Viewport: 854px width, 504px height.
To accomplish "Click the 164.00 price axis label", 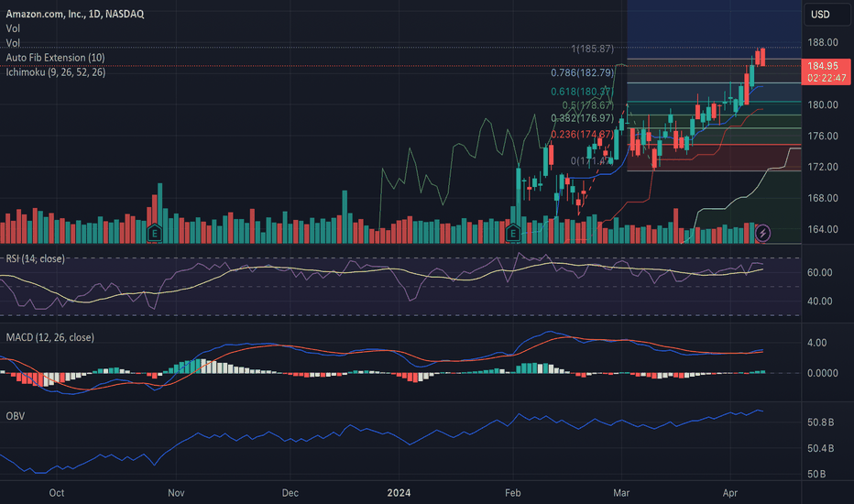I will tap(823, 229).
